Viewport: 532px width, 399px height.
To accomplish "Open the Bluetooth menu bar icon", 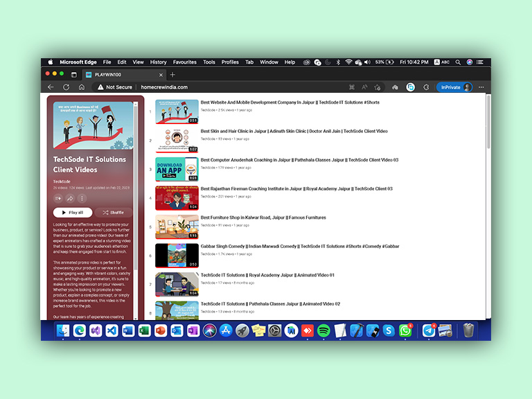I will (338, 62).
